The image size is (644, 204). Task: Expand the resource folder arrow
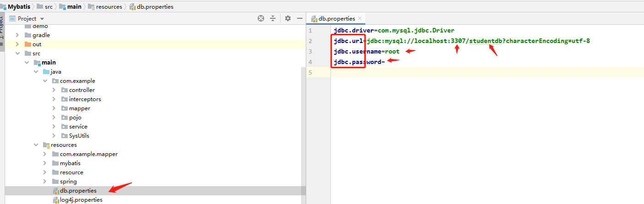click(x=45, y=172)
